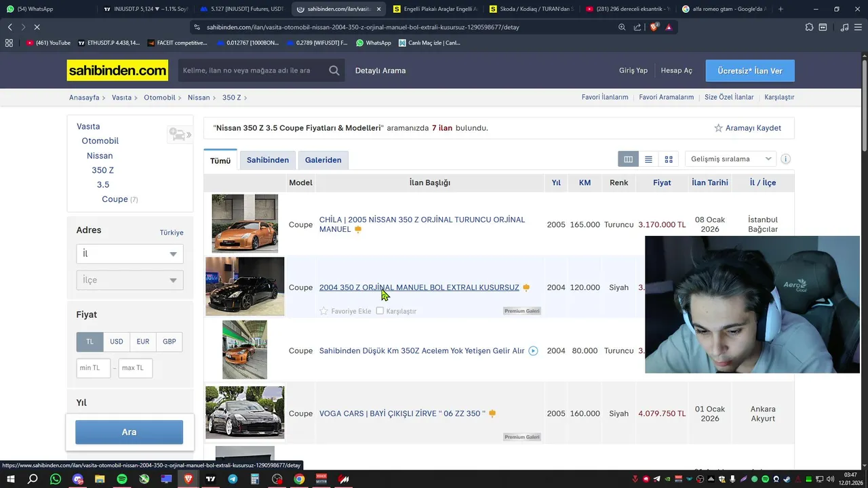Open new tab with the plus button

tap(781, 9)
